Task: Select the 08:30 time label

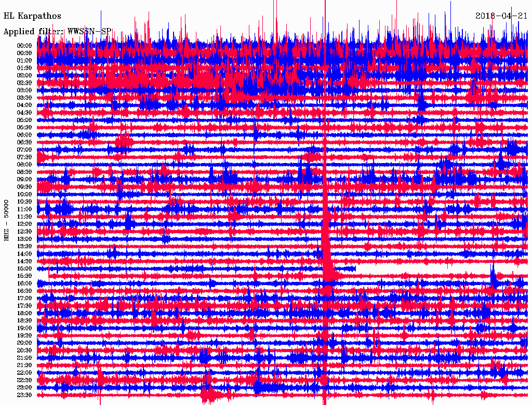Action: pos(24,172)
